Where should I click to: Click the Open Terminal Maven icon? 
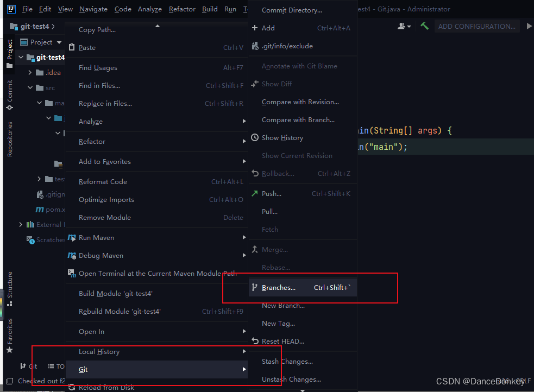(x=72, y=273)
